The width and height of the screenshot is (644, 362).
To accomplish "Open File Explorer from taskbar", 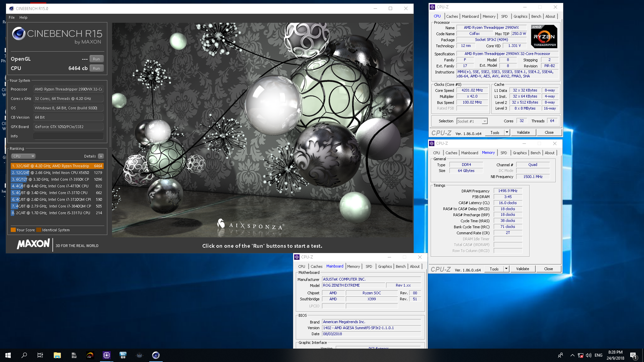I will click(x=57, y=355).
